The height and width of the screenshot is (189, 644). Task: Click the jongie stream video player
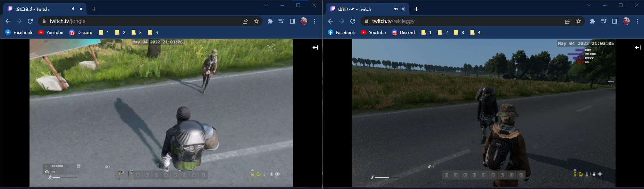pos(161,113)
